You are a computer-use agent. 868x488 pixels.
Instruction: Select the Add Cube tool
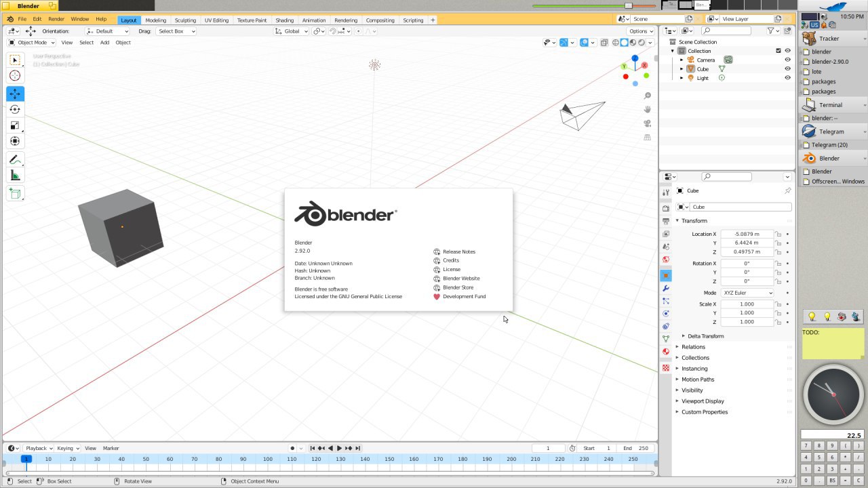click(x=15, y=194)
